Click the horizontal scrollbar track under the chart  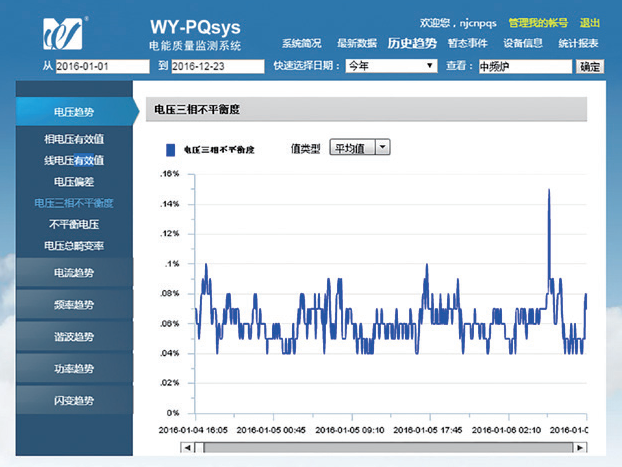(384, 448)
